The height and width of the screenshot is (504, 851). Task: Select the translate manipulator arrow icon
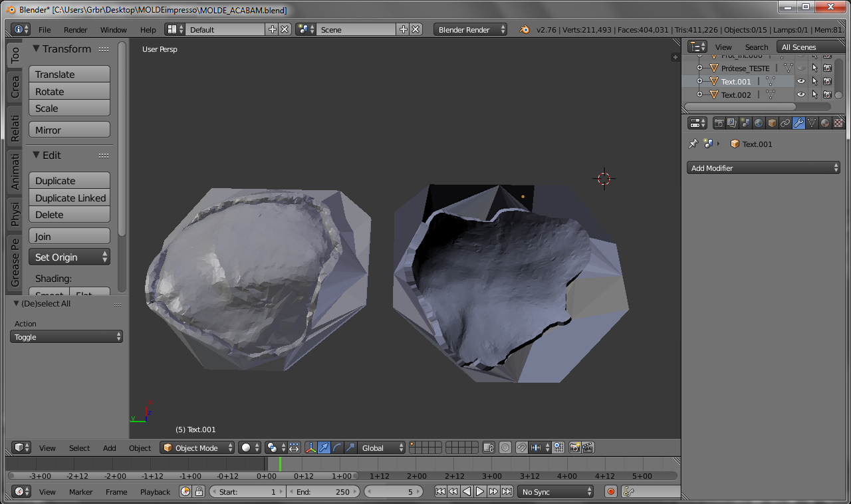[x=324, y=447]
